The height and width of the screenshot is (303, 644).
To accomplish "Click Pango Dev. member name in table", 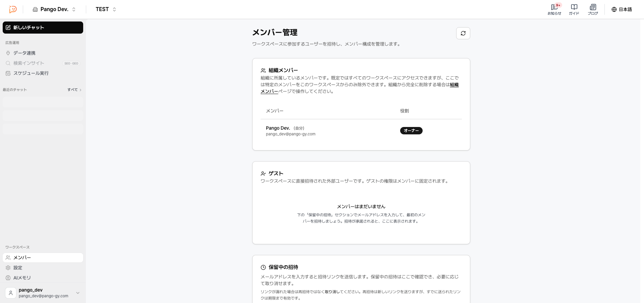I will click(x=278, y=128).
